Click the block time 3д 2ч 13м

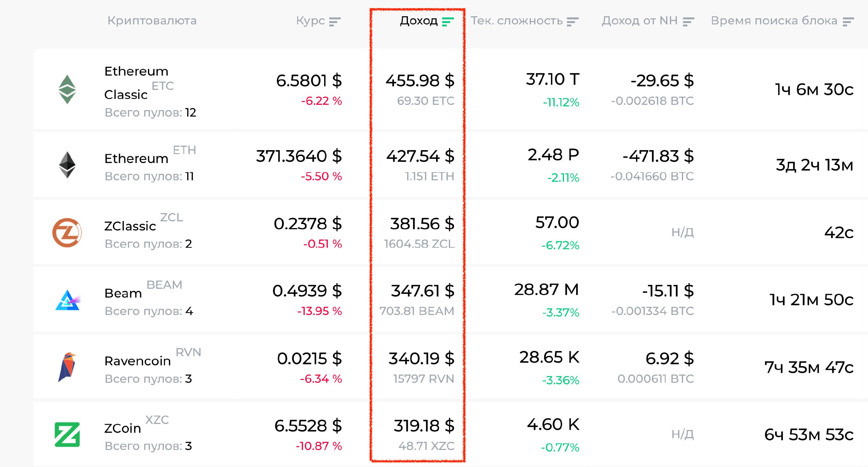pos(814,165)
